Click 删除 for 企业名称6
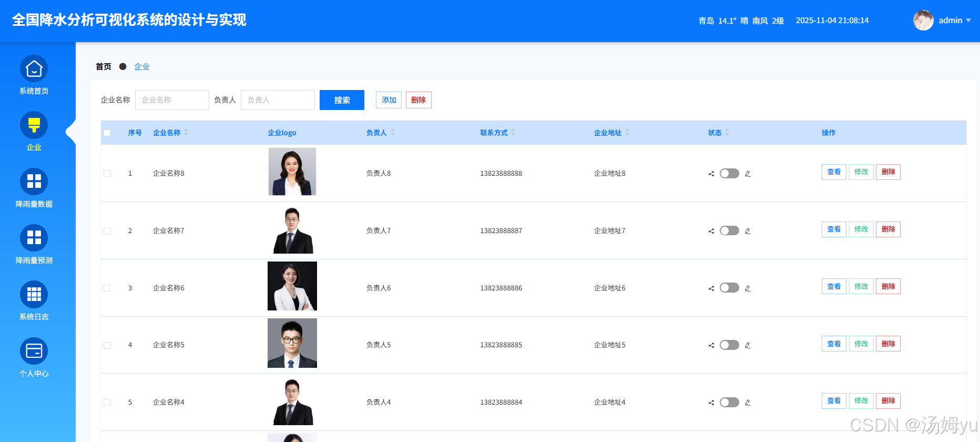Image resolution: width=980 pixels, height=442 pixels. point(888,286)
